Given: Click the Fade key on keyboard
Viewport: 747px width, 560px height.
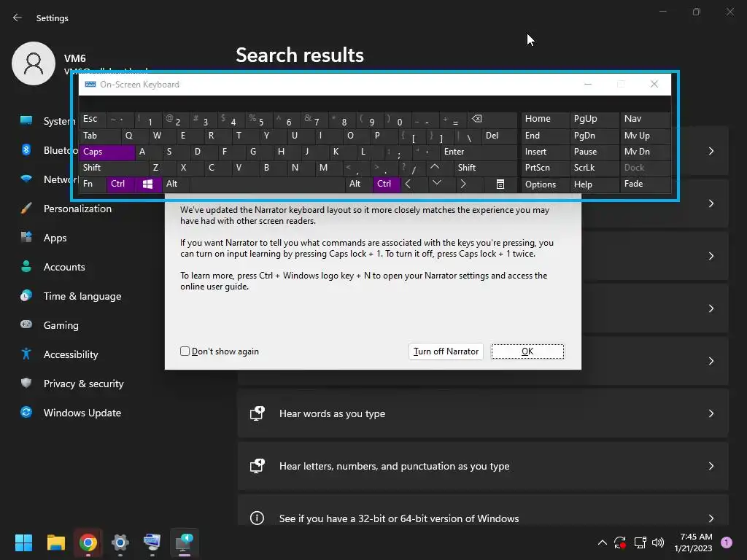Looking at the screenshot, I should [x=645, y=184].
